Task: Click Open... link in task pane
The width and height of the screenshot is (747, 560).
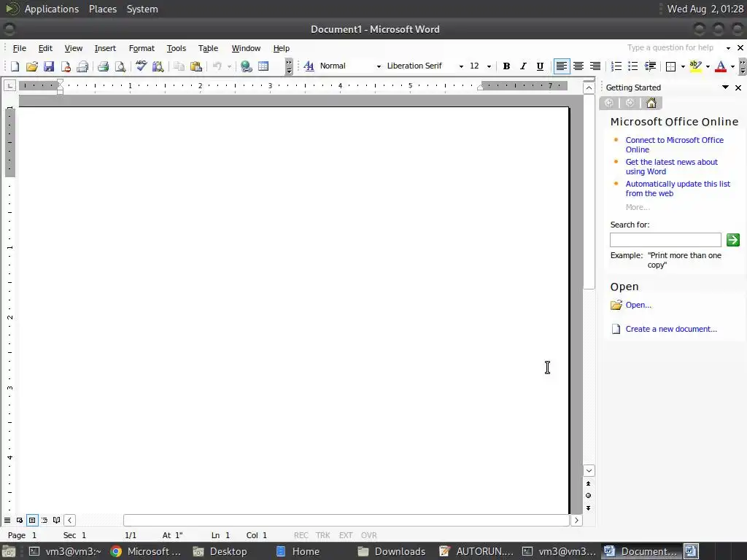Action: (x=638, y=305)
